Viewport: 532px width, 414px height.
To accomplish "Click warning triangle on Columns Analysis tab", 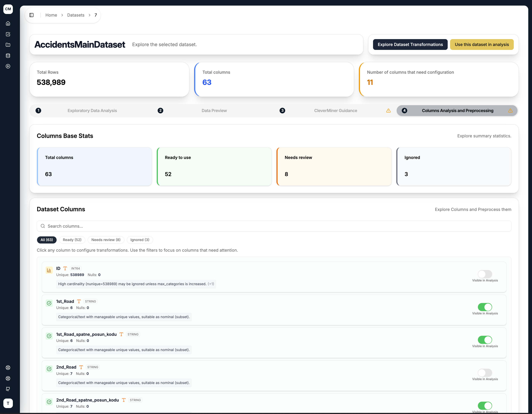I will [x=510, y=111].
